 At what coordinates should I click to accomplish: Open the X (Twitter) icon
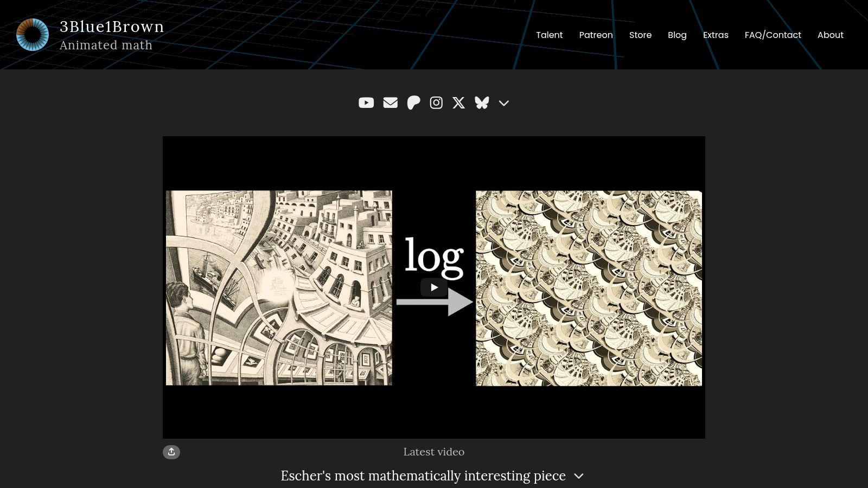tap(459, 102)
